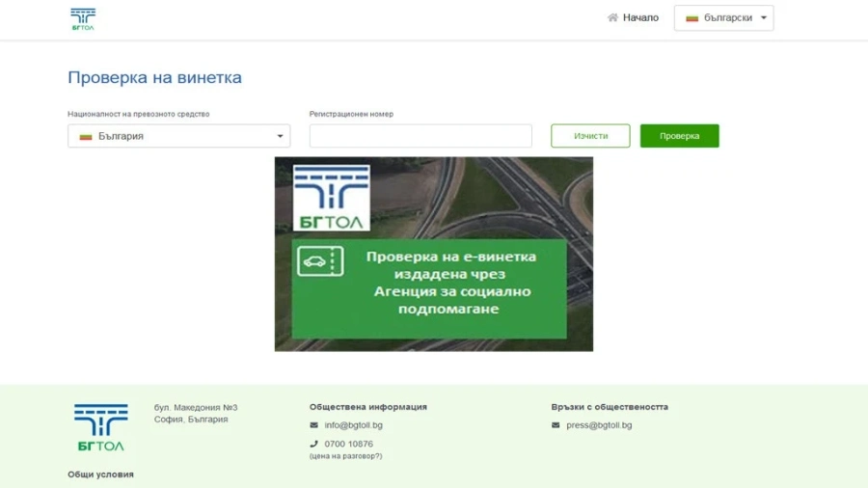Open the български language dropdown
The width and height of the screenshot is (868, 488).
click(723, 17)
